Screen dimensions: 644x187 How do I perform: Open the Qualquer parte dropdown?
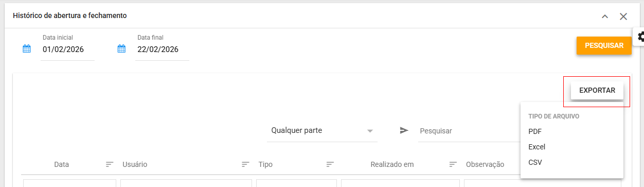tap(322, 131)
